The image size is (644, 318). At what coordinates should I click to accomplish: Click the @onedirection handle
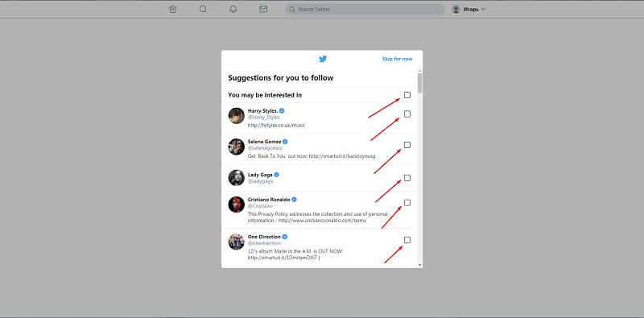pyautogui.click(x=265, y=244)
